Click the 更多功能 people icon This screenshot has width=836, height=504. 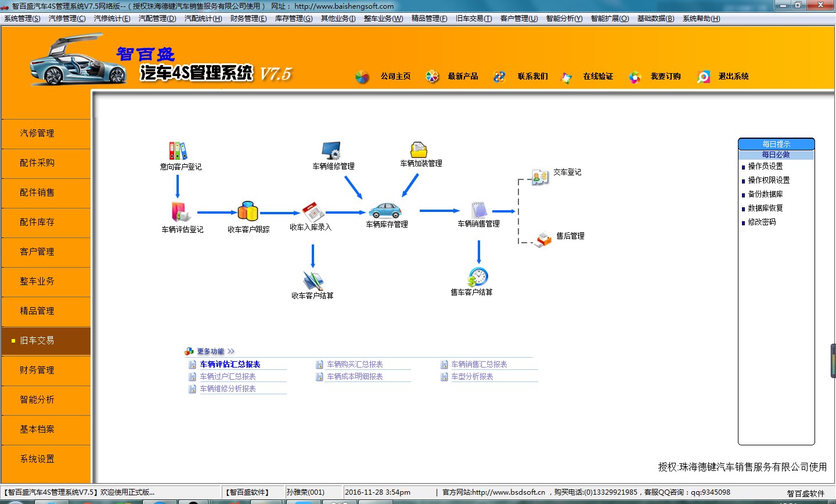point(189,351)
